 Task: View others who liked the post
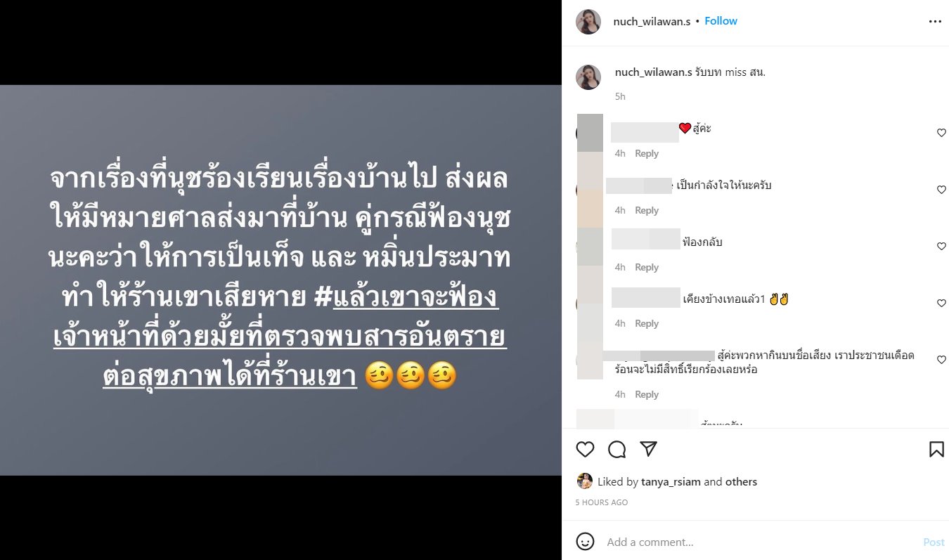[x=741, y=482]
